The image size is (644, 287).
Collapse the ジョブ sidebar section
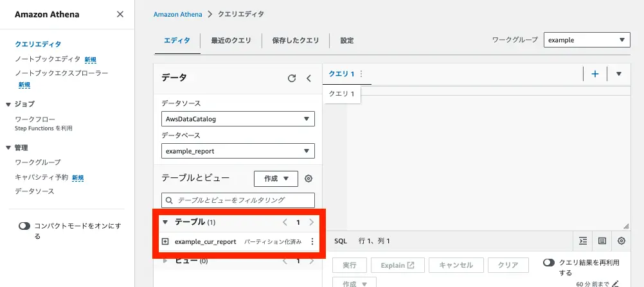coord(8,104)
